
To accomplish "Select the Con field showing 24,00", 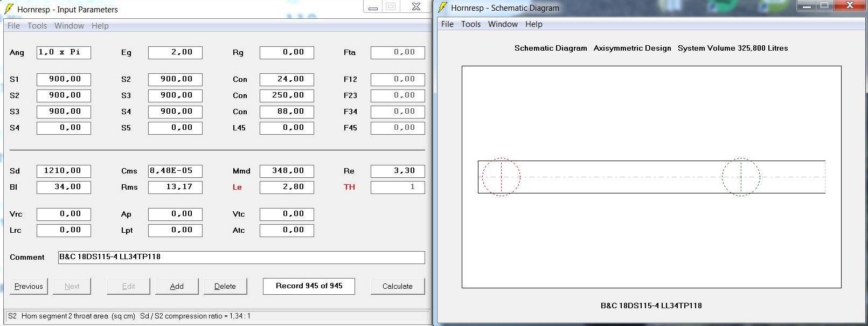I will coord(287,79).
